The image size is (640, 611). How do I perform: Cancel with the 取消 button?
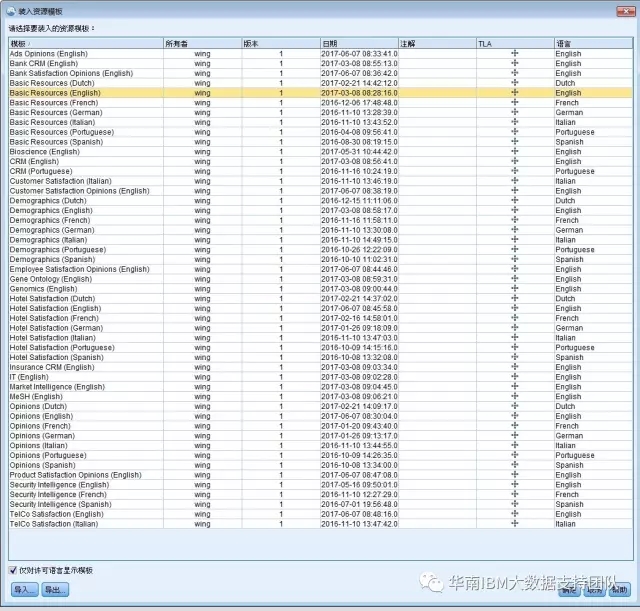click(x=594, y=589)
